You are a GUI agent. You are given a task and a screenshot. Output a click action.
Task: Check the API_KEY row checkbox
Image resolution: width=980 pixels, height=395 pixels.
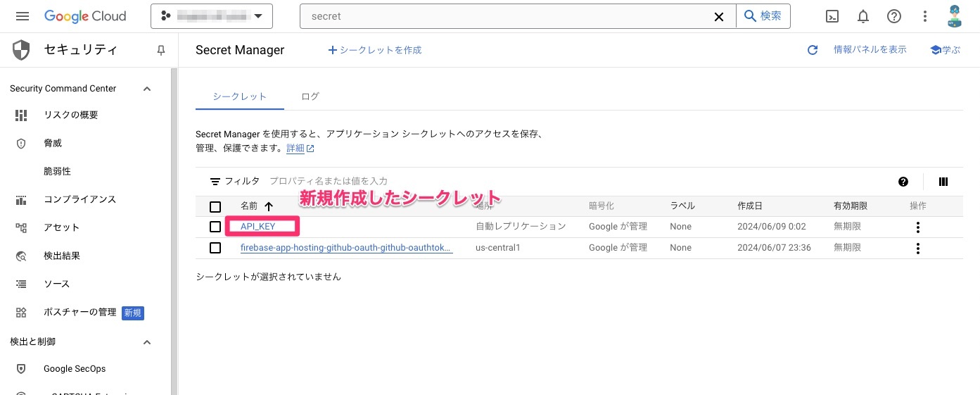tap(215, 227)
